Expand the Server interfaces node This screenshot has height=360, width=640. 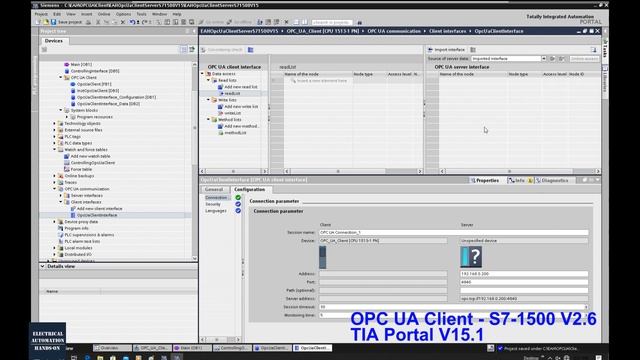tap(61, 196)
